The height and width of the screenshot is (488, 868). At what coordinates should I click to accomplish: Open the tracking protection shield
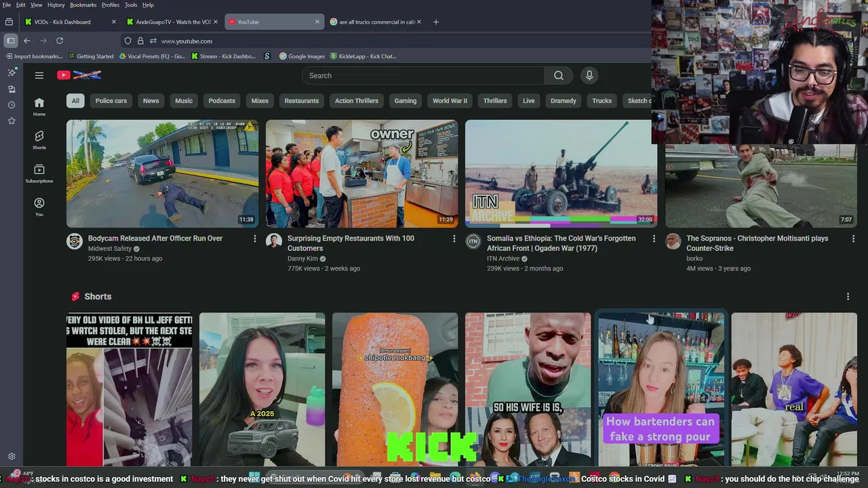(128, 41)
